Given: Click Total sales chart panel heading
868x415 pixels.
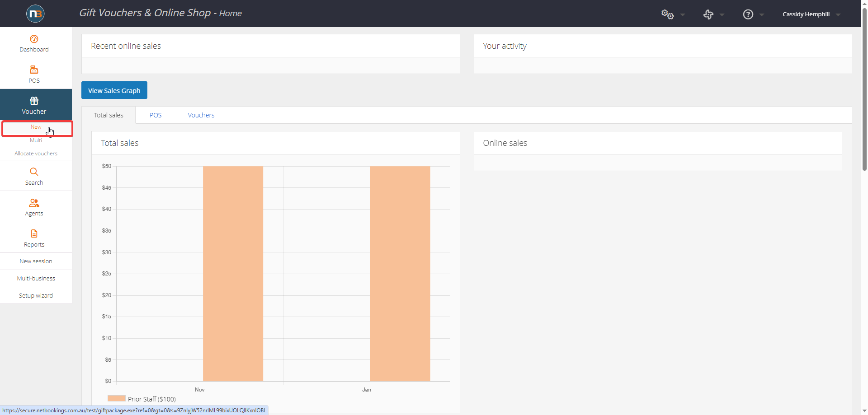Looking at the screenshot, I should [x=119, y=143].
